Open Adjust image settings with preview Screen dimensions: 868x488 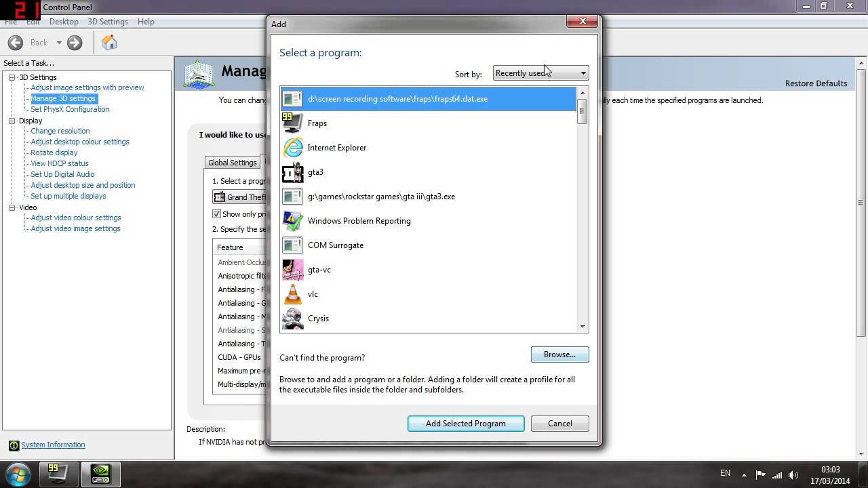click(87, 87)
